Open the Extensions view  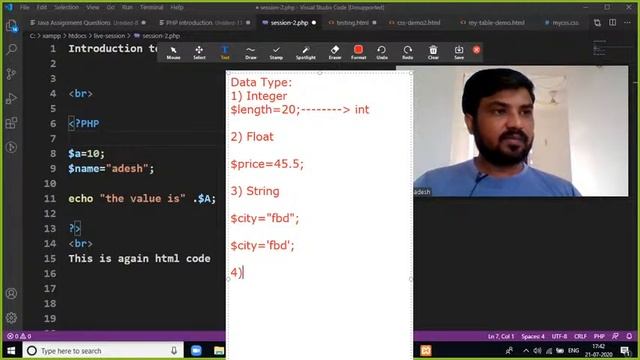12,122
